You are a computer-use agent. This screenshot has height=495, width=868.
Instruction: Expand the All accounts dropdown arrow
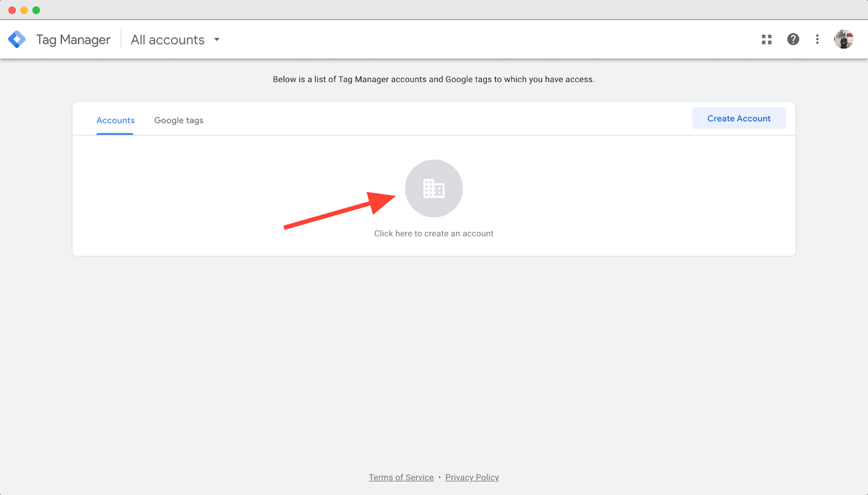coord(217,40)
